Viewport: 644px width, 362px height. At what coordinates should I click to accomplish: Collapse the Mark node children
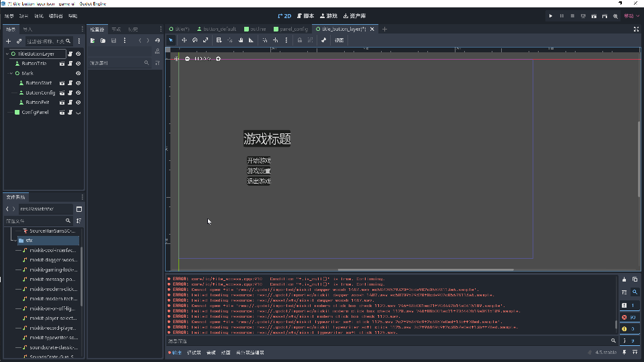(11, 73)
